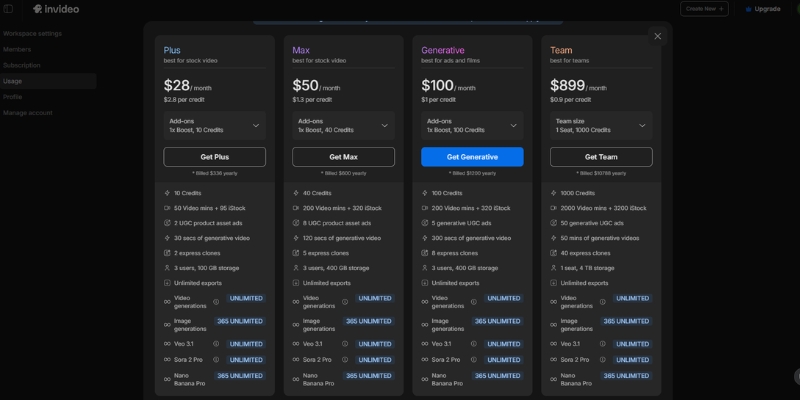Open the Profile section
Viewport: 800px width, 400px height.
[12, 97]
